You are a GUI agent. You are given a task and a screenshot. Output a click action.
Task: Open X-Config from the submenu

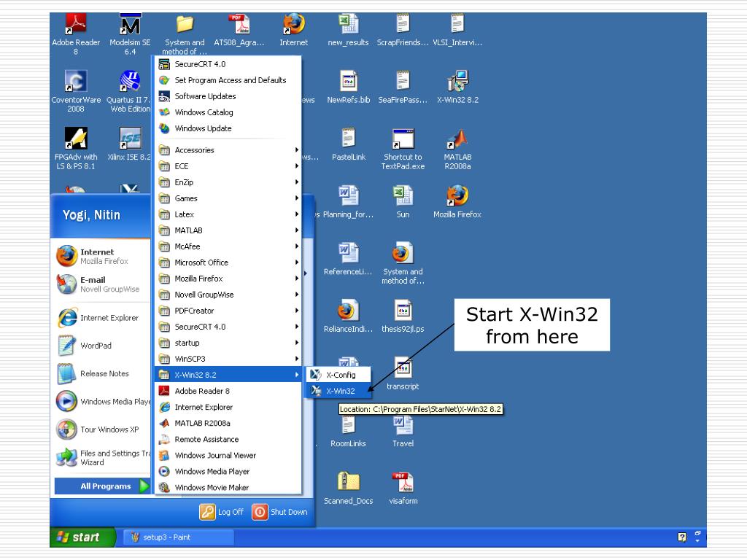point(337,375)
